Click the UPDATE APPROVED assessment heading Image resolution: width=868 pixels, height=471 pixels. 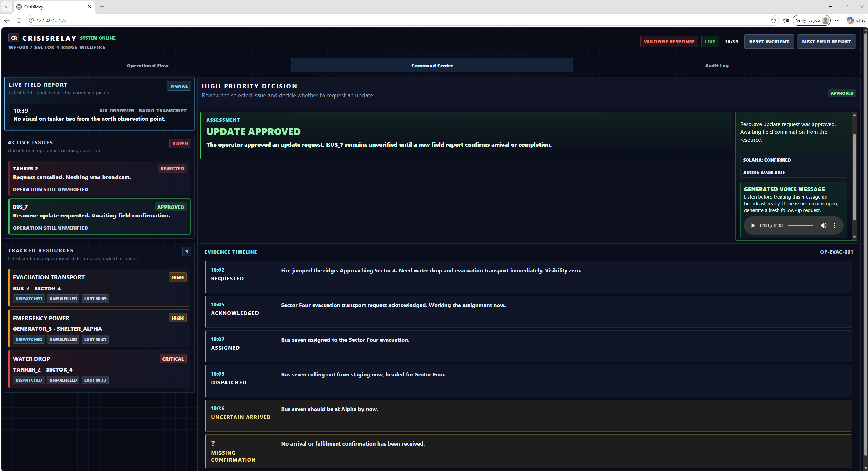point(253,131)
